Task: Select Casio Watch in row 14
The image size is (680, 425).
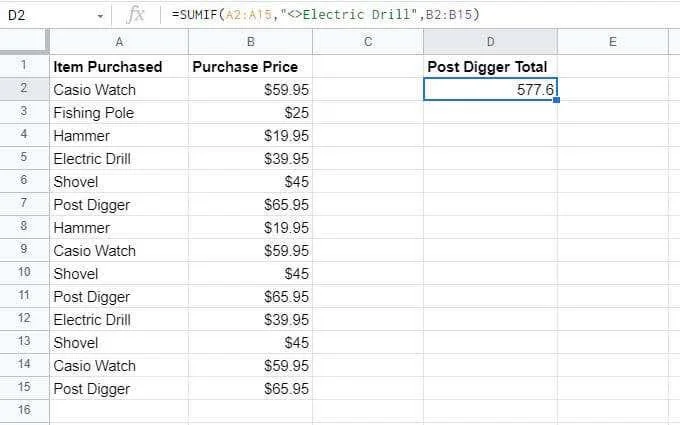Action: [x=119, y=365]
